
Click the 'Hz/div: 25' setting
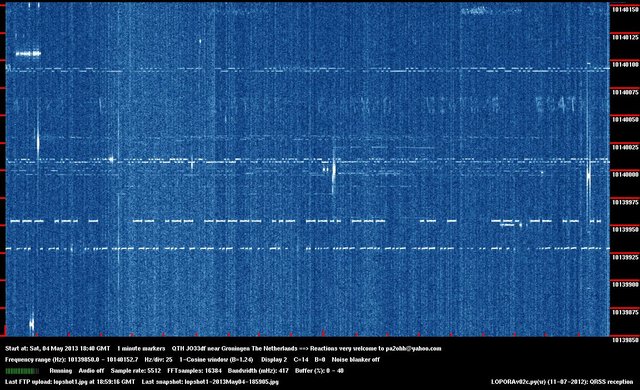pos(158,360)
